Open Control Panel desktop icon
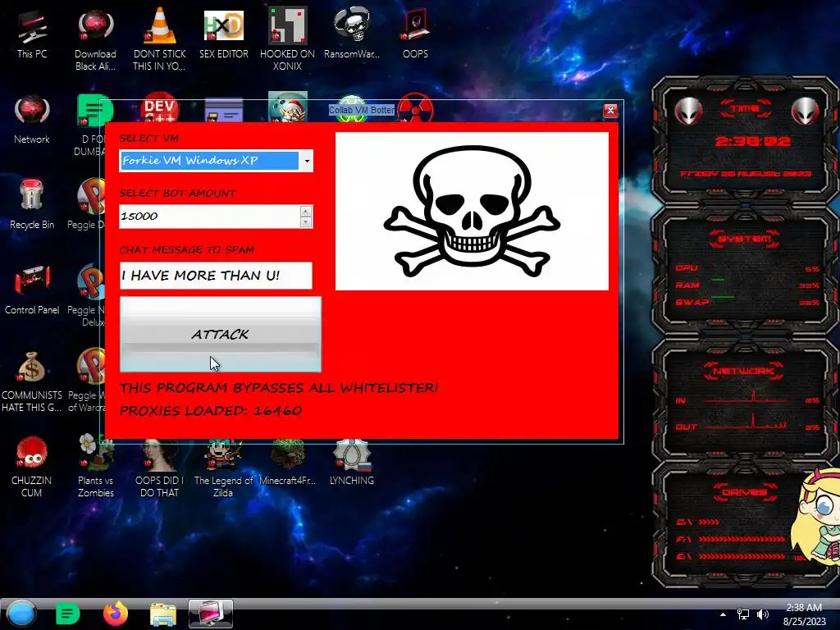Screen dimensions: 840x630 pyautogui.click(x=32, y=290)
